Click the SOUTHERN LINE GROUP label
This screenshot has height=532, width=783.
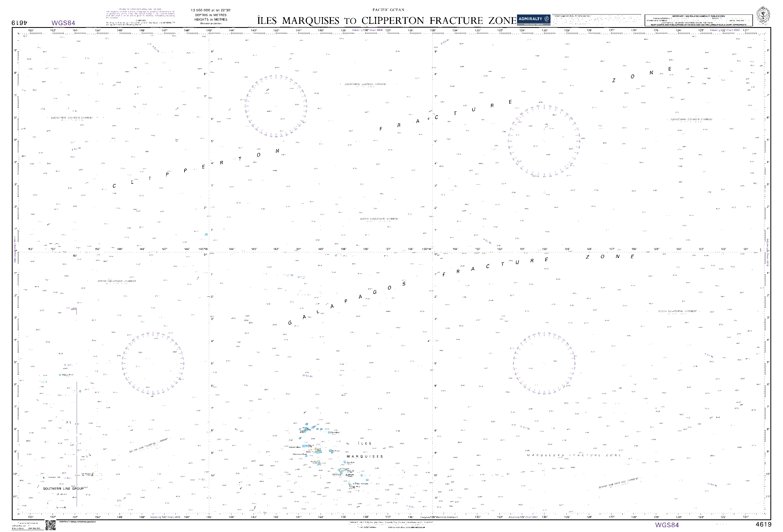click(63, 489)
